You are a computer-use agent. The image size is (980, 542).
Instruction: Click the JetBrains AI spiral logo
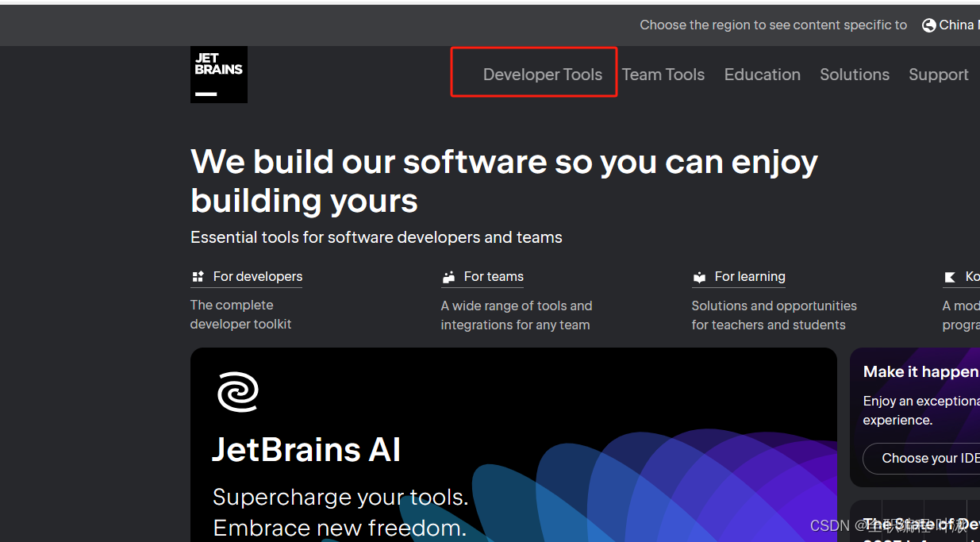238,392
